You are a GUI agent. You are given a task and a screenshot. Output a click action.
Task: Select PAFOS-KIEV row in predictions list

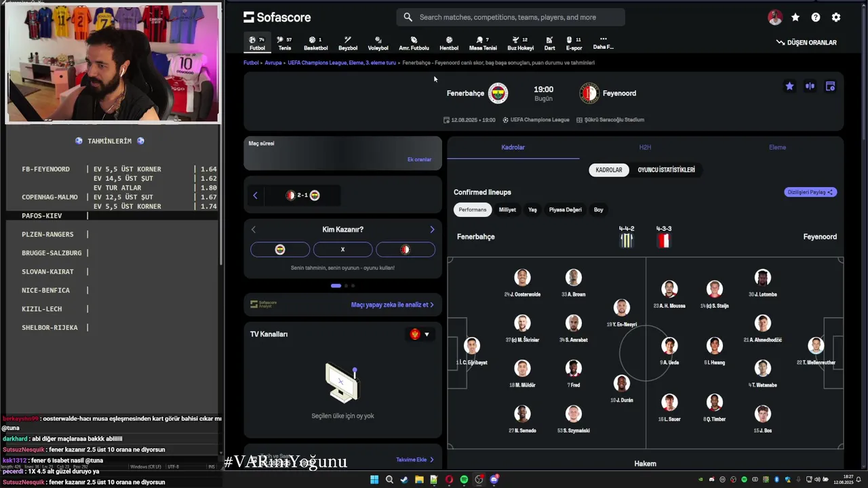pyautogui.click(x=112, y=216)
